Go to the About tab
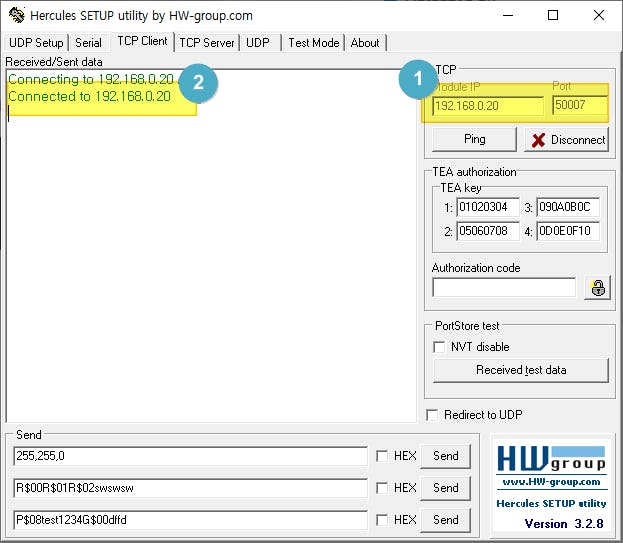 point(365,43)
